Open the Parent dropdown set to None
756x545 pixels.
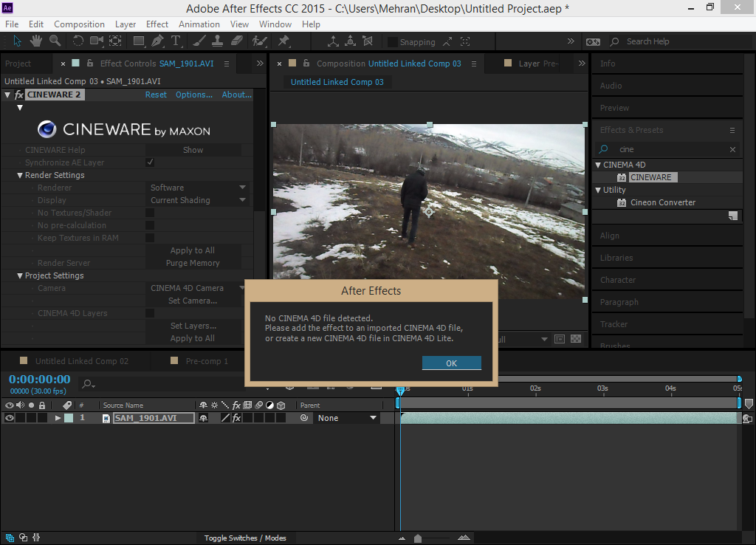coord(347,418)
